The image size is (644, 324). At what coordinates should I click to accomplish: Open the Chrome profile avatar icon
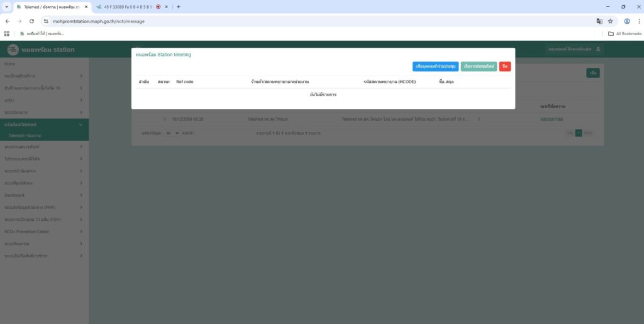coord(626,21)
